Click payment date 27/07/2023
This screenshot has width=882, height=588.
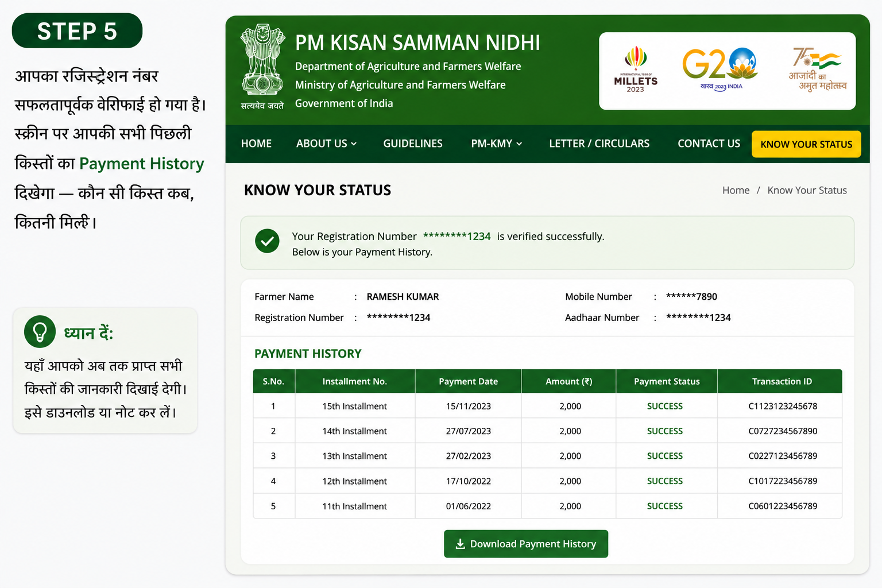tap(469, 431)
